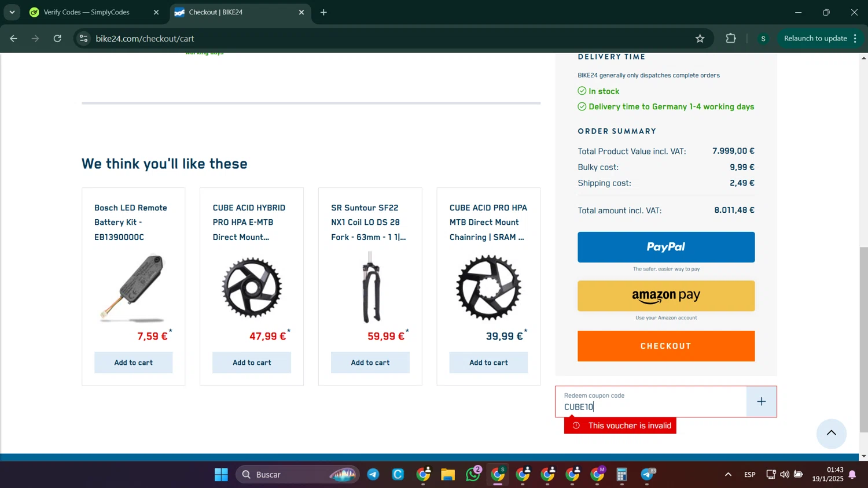The image size is (868, 488).
Task: Click the address bar URL
Action: point(145,39)
